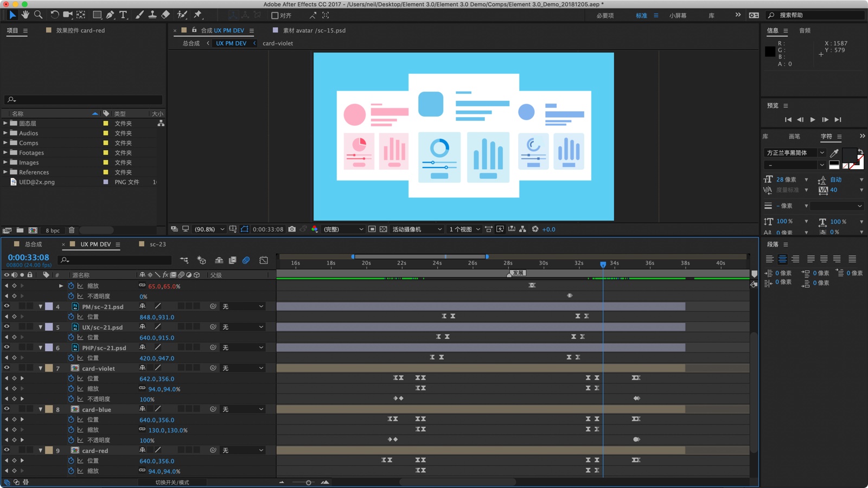Select the Puppet Pin tool
Viewport: 868px width, 488px height.
point(198,15)
